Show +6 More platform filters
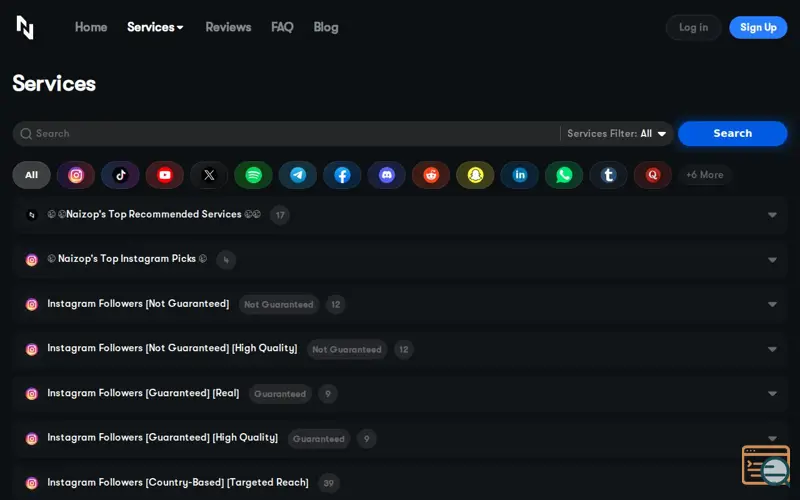800x500 pixels. tap(705, 175)
